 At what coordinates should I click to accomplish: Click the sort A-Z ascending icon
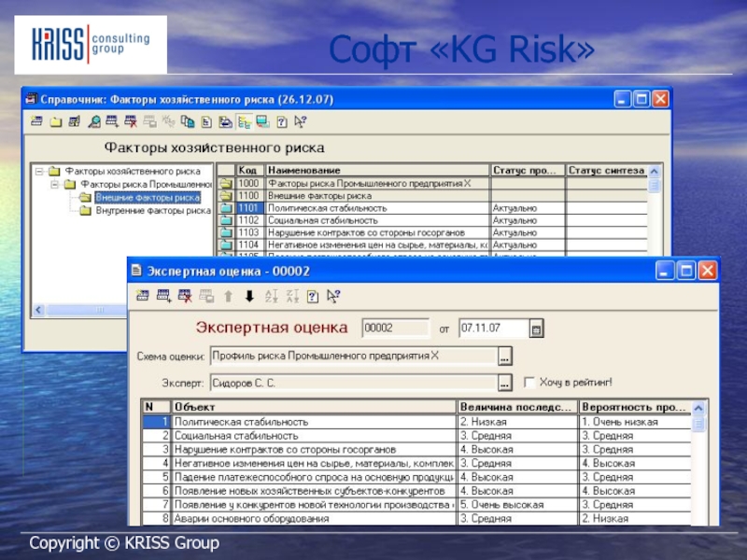pos(272,296)
